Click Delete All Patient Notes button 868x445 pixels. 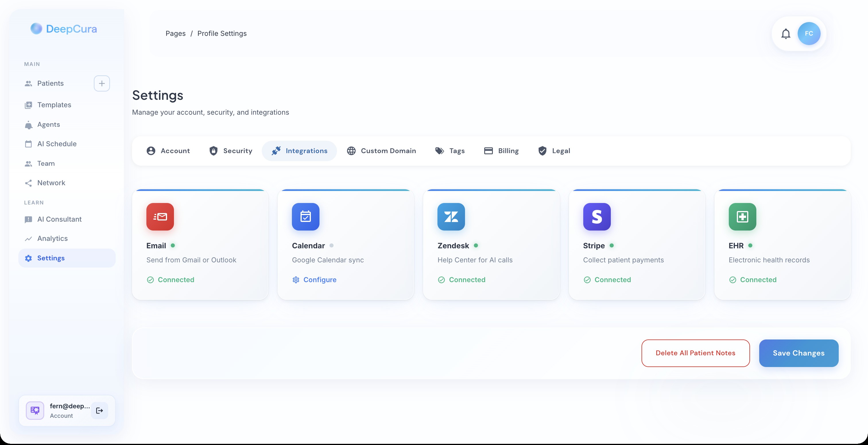pos(695,353)
